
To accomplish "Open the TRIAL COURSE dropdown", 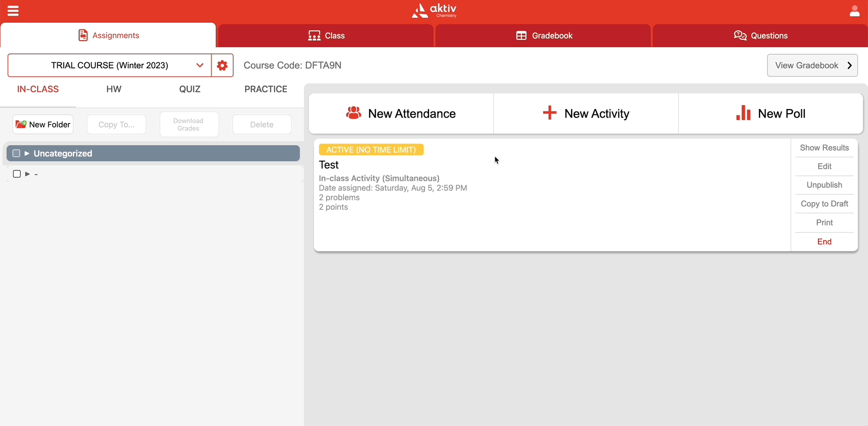I will coord(110,65).
